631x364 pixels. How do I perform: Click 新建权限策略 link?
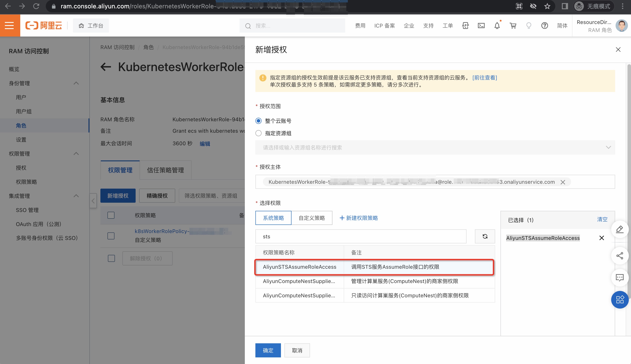(359, 218)
